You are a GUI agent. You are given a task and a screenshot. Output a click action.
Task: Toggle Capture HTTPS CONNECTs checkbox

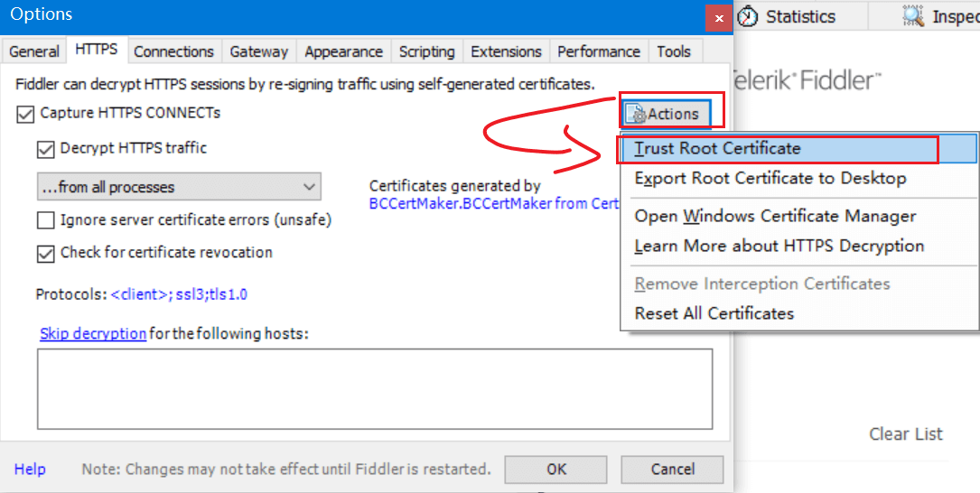(25, 115)
